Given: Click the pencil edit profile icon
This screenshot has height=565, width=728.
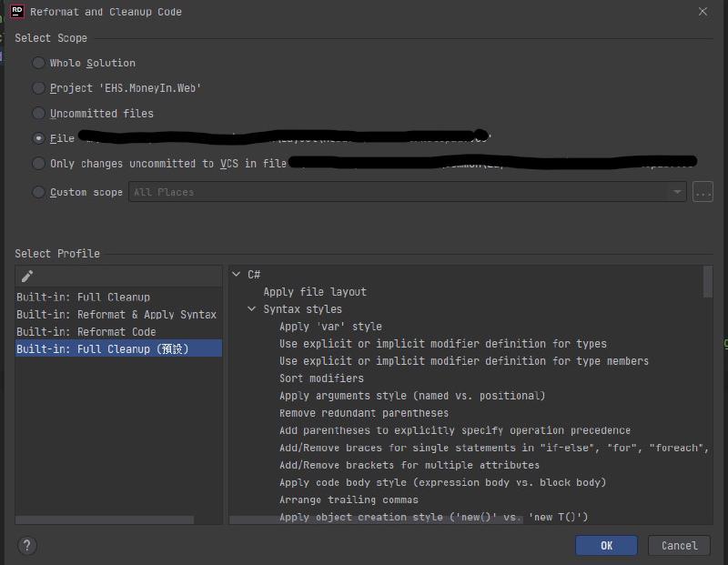Looking at the screenshot, I should click(x=27, y=277).
